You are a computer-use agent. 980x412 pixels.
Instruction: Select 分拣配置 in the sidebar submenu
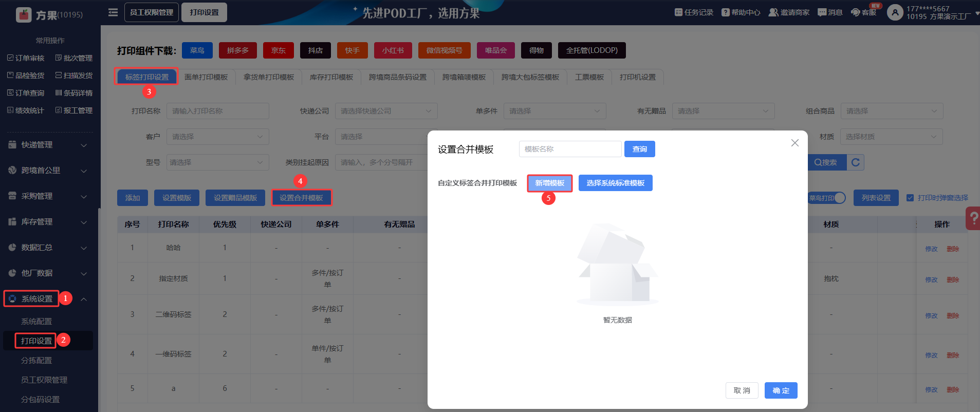36,361
